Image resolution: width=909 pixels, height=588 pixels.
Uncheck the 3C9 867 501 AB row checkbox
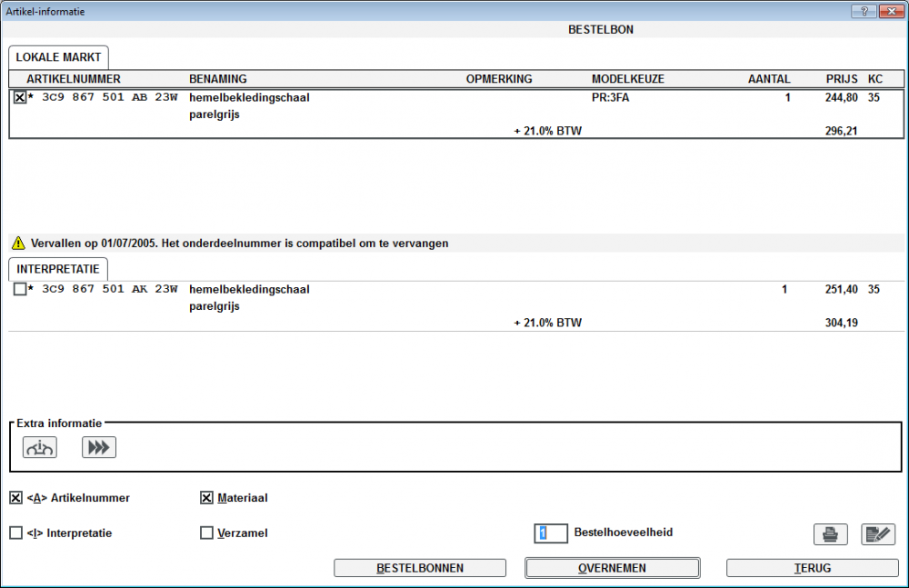[x=20, y=98]
